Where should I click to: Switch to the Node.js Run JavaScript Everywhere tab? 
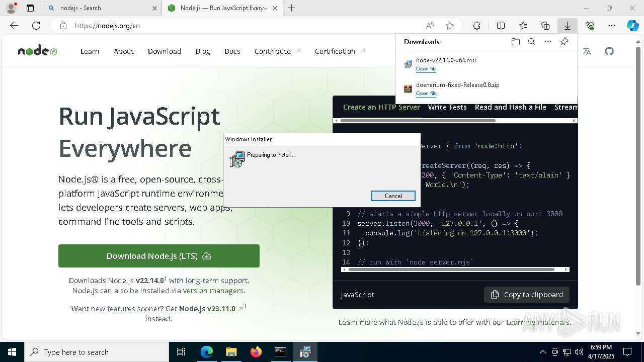pos(223,8)
